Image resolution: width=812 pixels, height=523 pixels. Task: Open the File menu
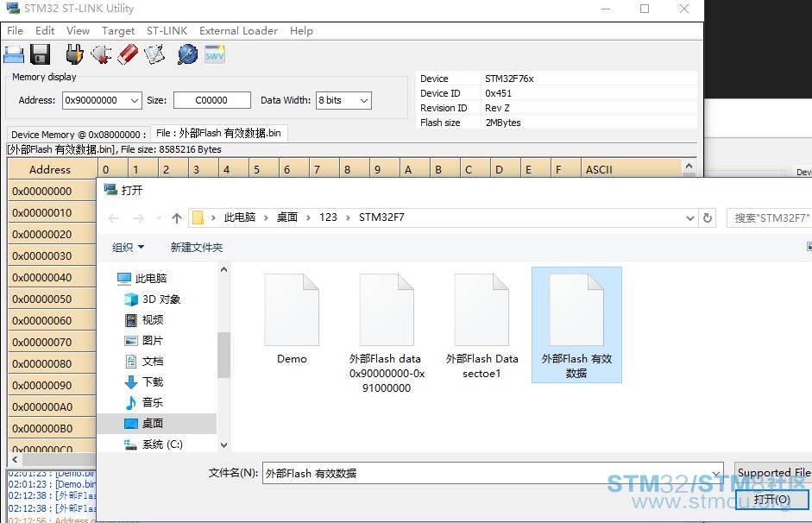[15, 31]
